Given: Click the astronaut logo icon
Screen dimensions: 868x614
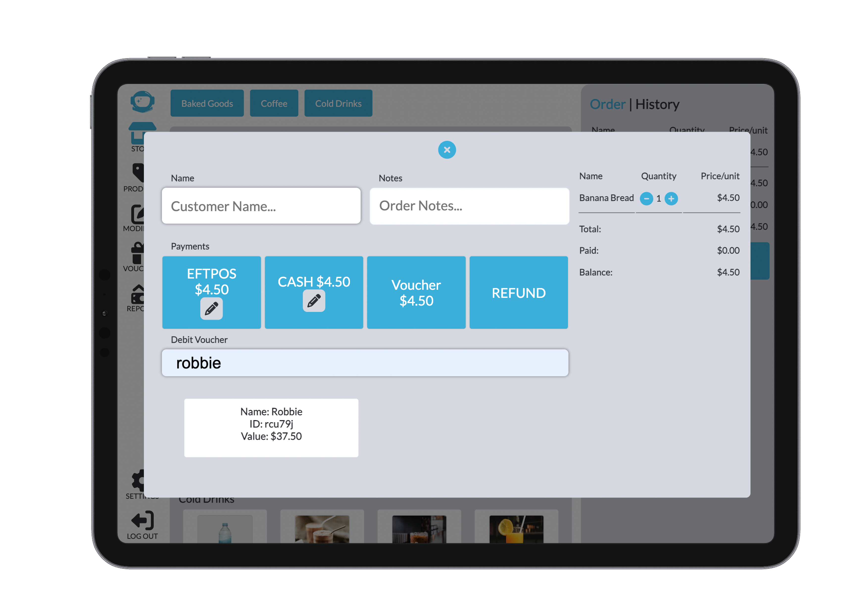Looking at the screenshot, I should pos(142,102).
